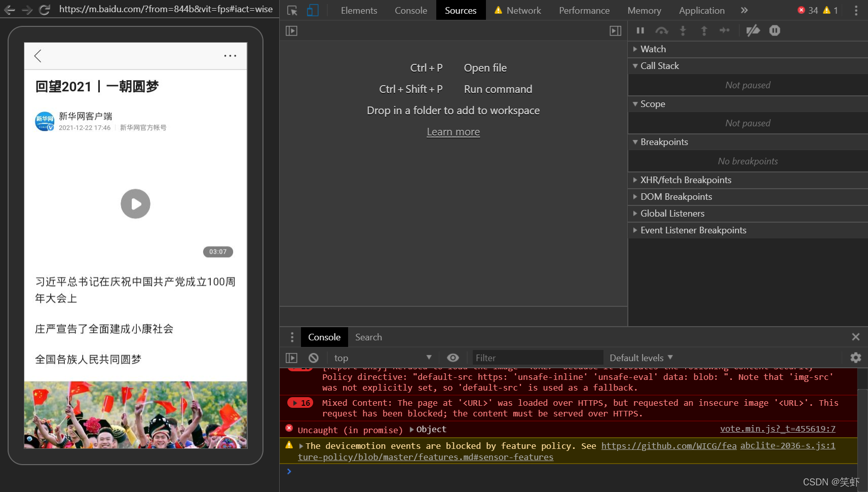Screen dimensions: 868x492
Task: Show more DevTools tabs chevron
Action: [744, 10]
